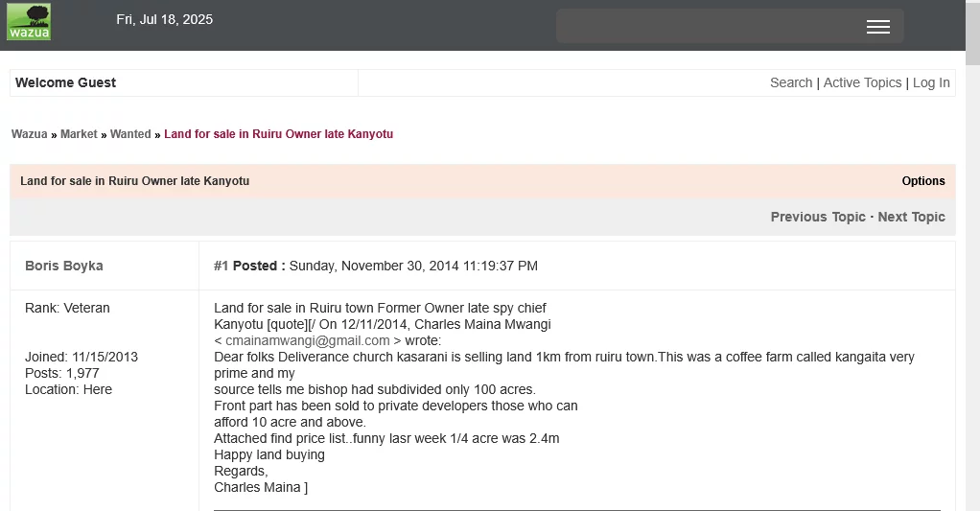Expand the Options dropdown
The image size is (980, 511).
922,181
